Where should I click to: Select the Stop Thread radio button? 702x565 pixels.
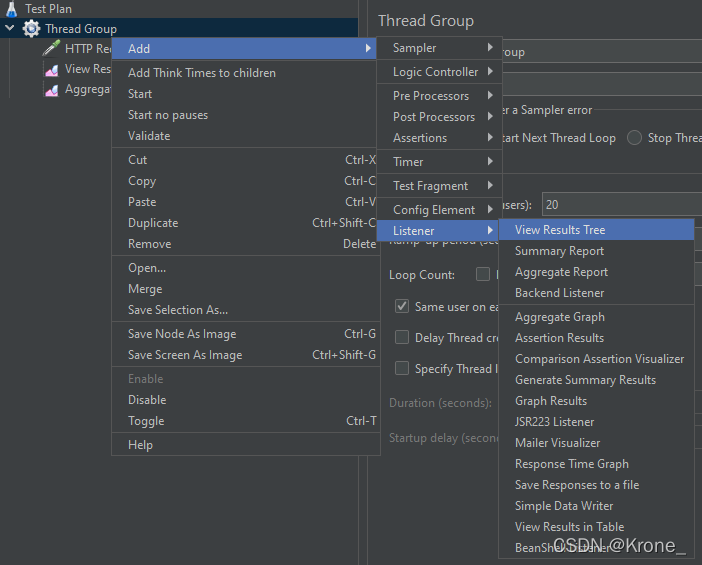pos(634,138)
